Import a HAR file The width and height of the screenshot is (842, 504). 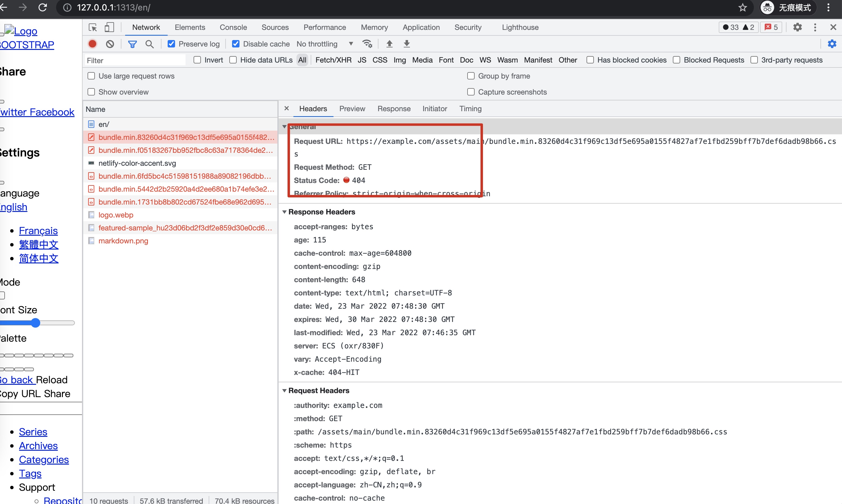pyautogui.click(x=389, y=44)
